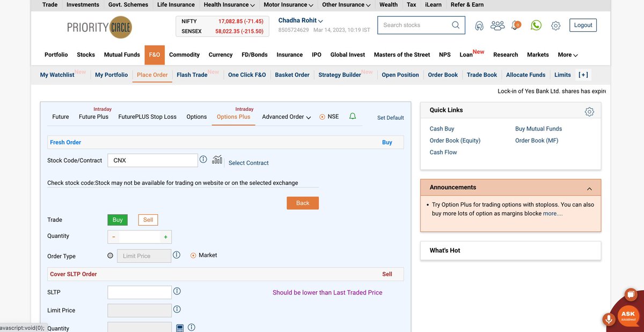The width and height of the screenshot is (644, 332).
Task: Decrease quantity with minus button
Action: tap(113, 237)
